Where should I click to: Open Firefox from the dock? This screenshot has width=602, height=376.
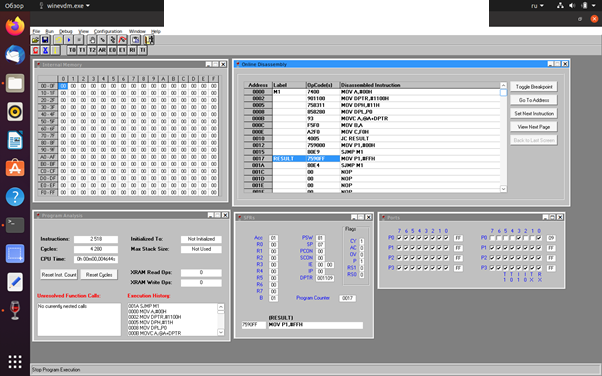[15, 26]
